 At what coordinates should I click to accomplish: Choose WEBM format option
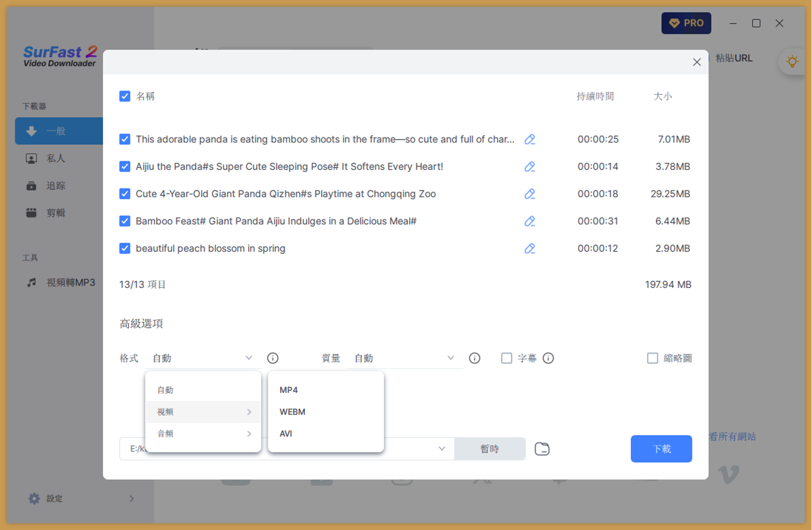[x=292, y=412]
